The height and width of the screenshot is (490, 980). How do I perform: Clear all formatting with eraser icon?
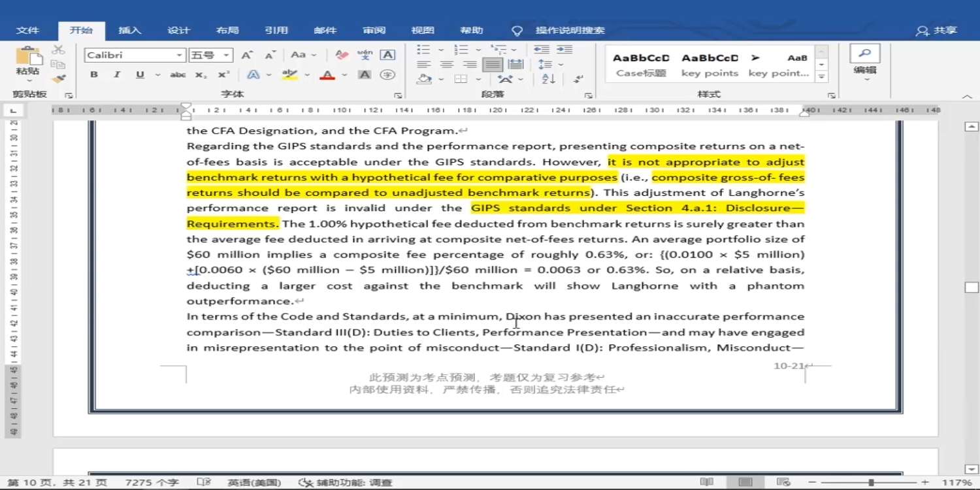click(x=342, y=55)
